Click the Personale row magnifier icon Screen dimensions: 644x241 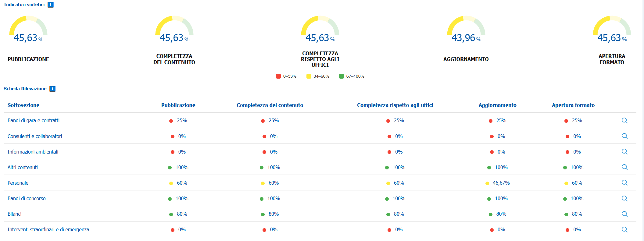624,183
